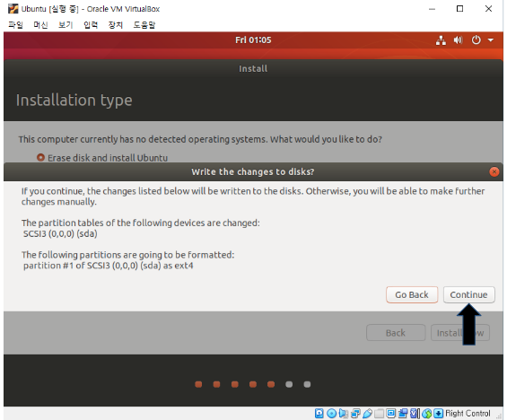The height and width of the screenshot is (420, 507).
Task: Click the USB devices status icon
Action: [x=367, y=413]
